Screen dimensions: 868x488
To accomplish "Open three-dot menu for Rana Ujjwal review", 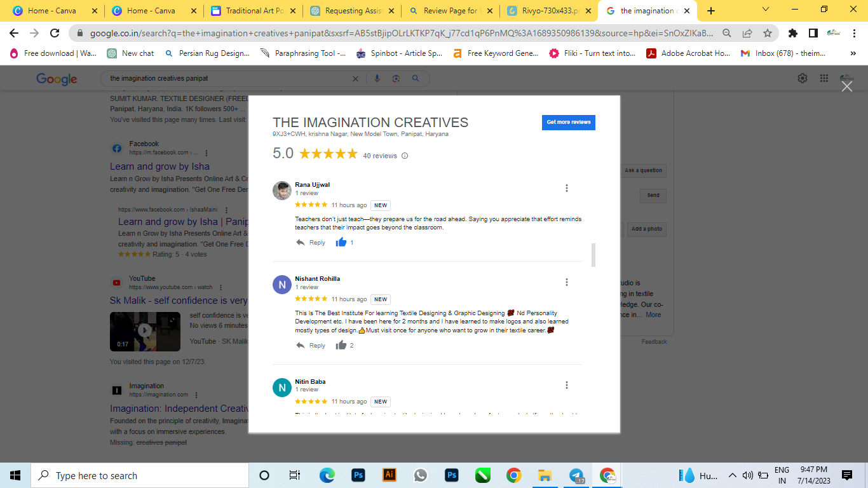I will coord(567,188).
